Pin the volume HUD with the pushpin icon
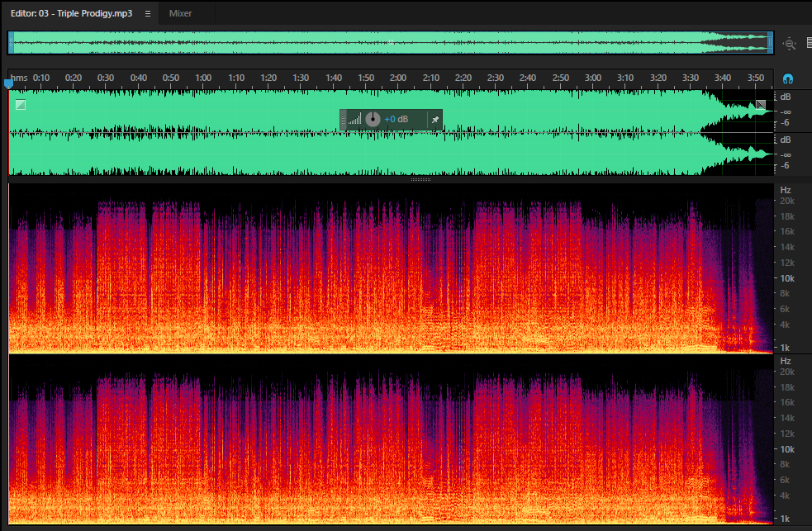Viewport: 812px width, 531px height. click(435, 120)
